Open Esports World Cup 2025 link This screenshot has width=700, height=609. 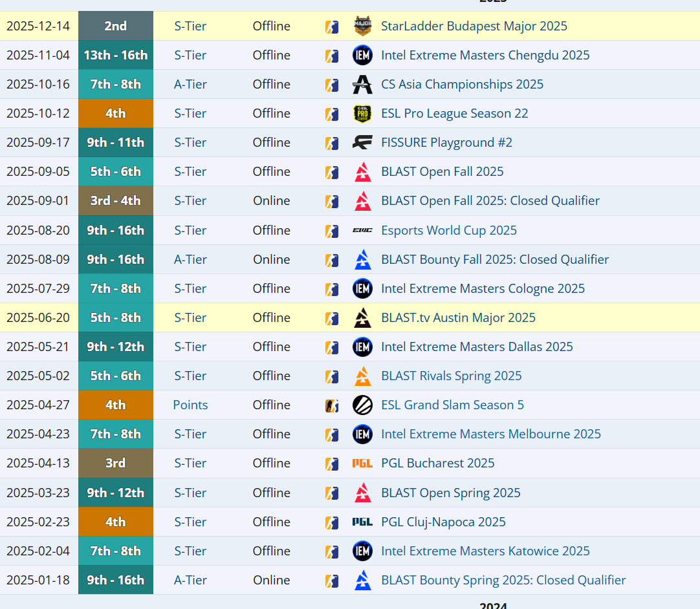(449, 230)
